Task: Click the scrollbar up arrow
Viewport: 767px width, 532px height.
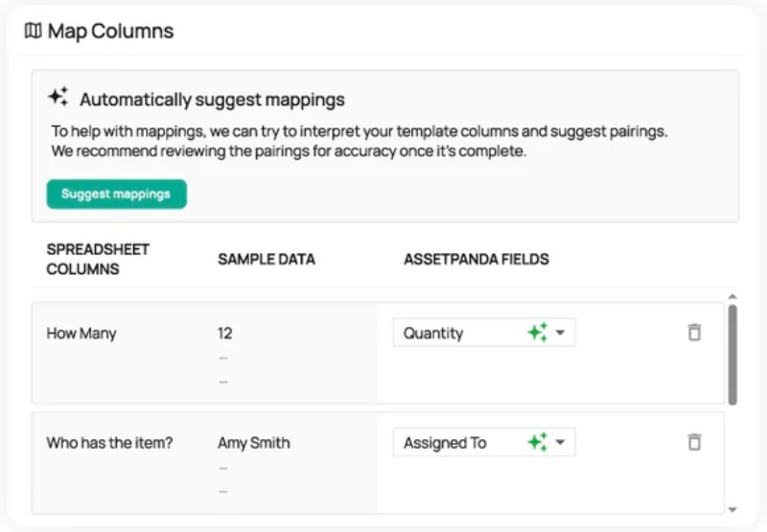Action: coord(732,297)
